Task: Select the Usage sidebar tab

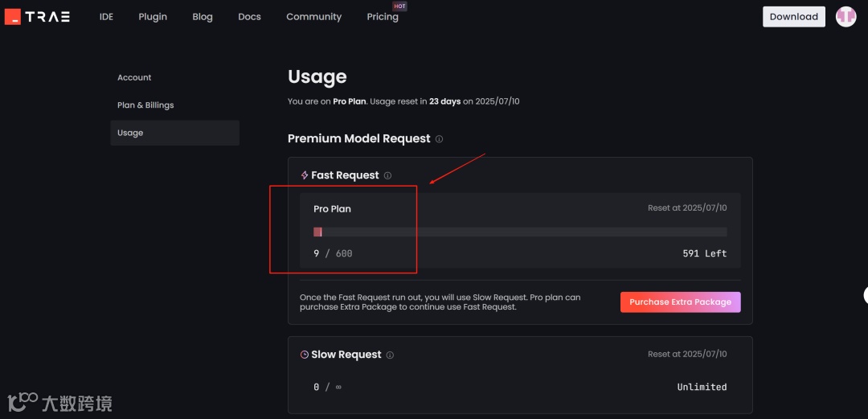Action: (130, 133)
